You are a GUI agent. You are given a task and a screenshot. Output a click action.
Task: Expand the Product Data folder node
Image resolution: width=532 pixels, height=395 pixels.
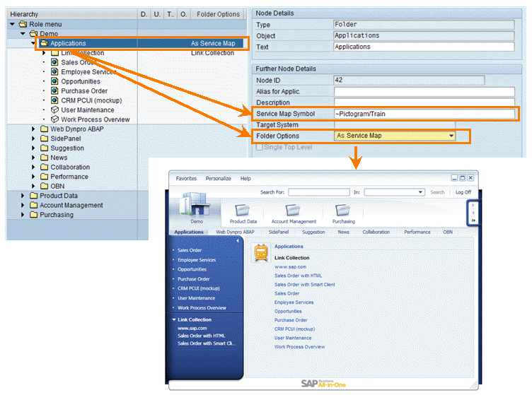[23, 196]
